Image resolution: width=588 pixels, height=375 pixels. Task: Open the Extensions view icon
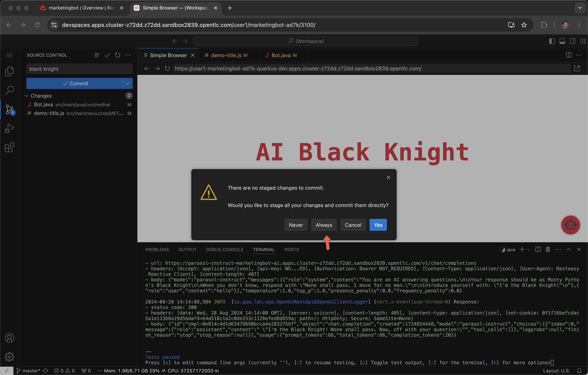click(x=9, y=148)
